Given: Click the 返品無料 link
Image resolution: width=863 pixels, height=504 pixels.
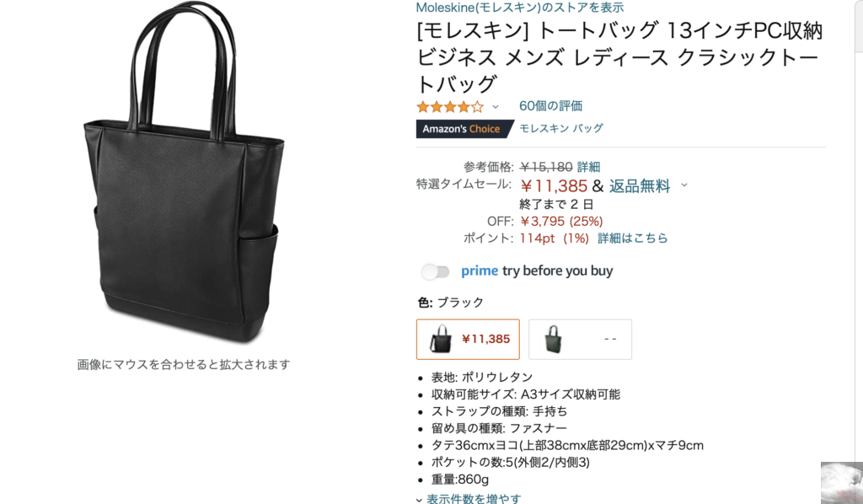Looking at the screenshot, I should (640, 186).
